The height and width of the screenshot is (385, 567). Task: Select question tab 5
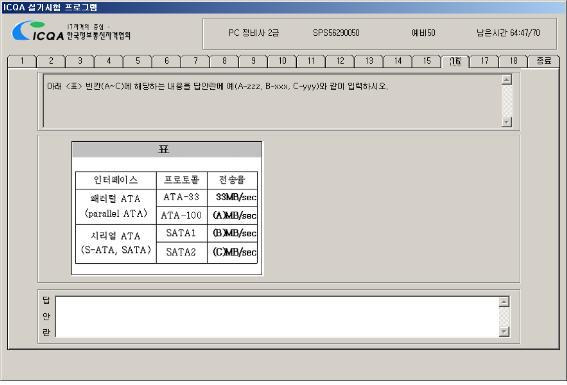[x=138, y=61]
